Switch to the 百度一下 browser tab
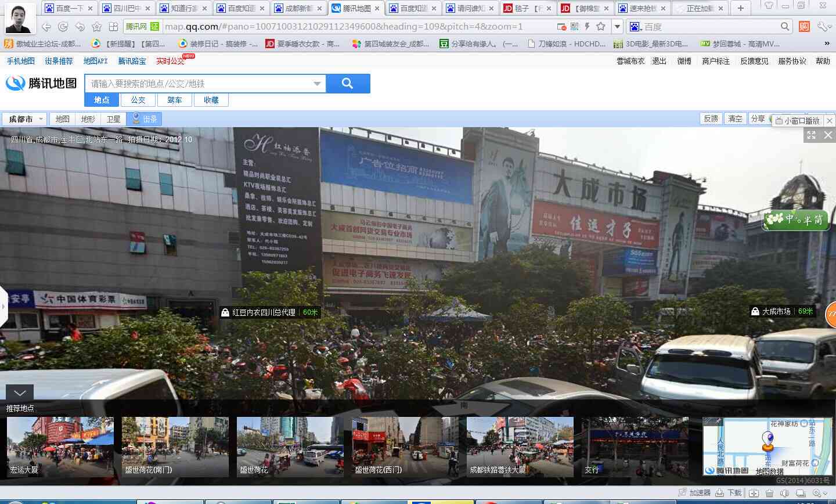Image resolution: width=836 pixels, height=504 pixels. coord(69,8)
